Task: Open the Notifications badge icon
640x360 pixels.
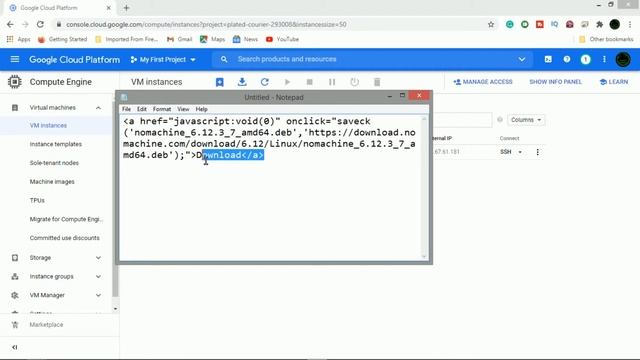Action: pos(586,60)
